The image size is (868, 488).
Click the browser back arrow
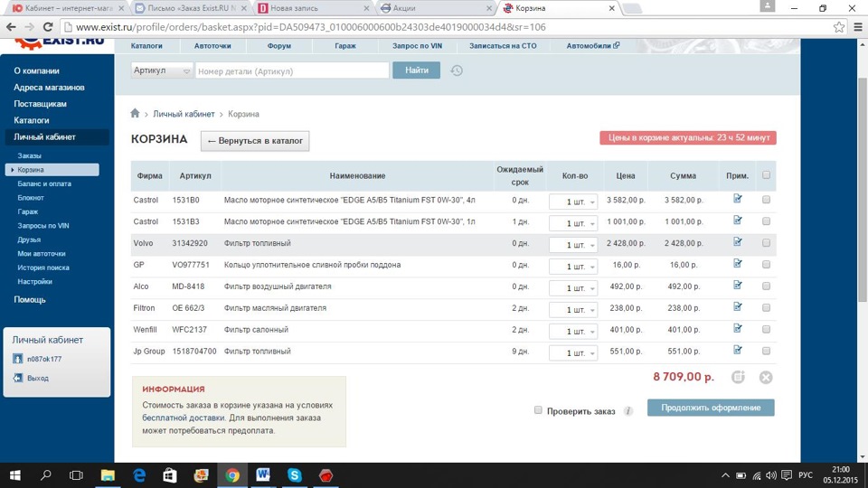pos(11,26)
